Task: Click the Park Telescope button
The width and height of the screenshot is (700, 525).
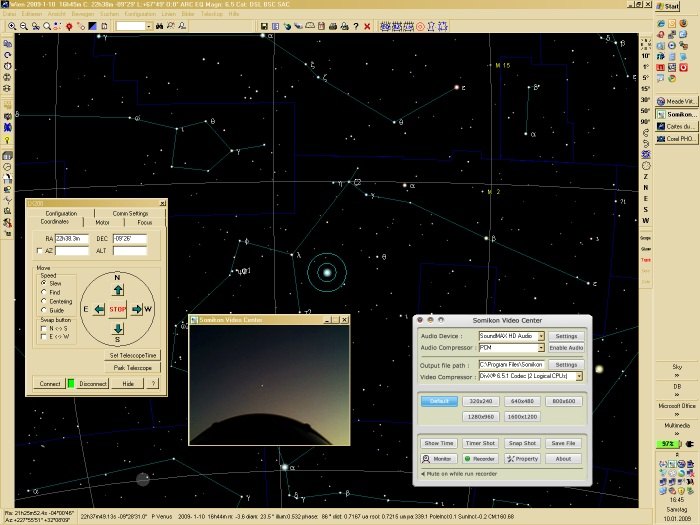Action: [133, 367]
